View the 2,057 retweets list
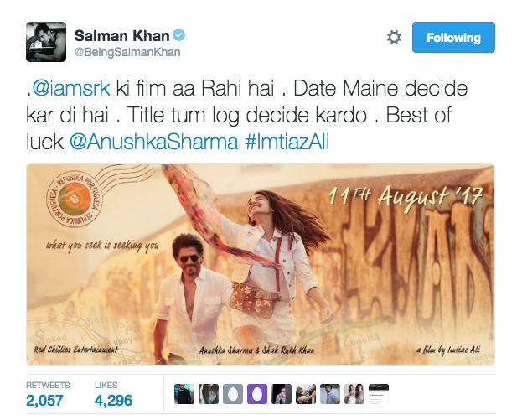 (48, 394)
